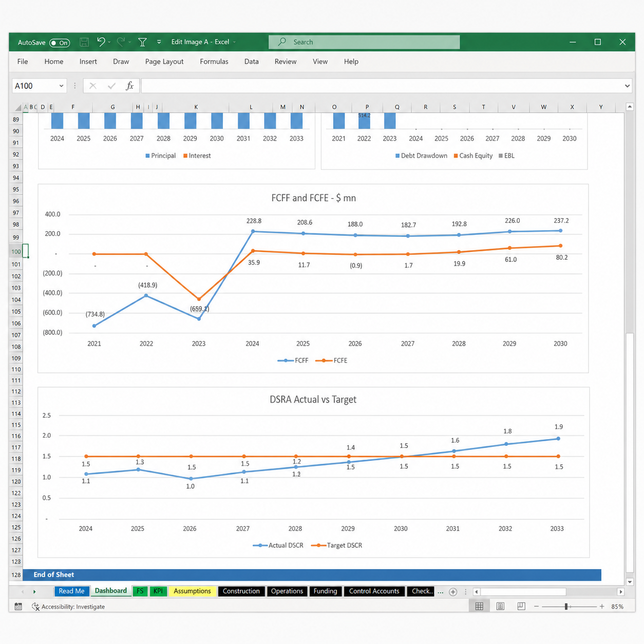The width and height of the screenshot is (644, 644).
Task: Click the Redo arrow icon
Action: tap(121, 42)
